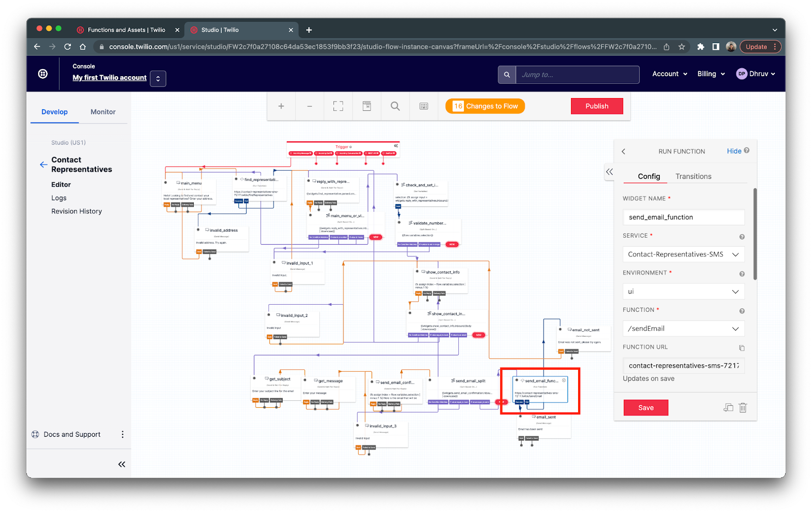The width and height of the screenshot is (812, 513).
Task: Open the keyboard shortcuts grid icon
Action: (424, 106)
